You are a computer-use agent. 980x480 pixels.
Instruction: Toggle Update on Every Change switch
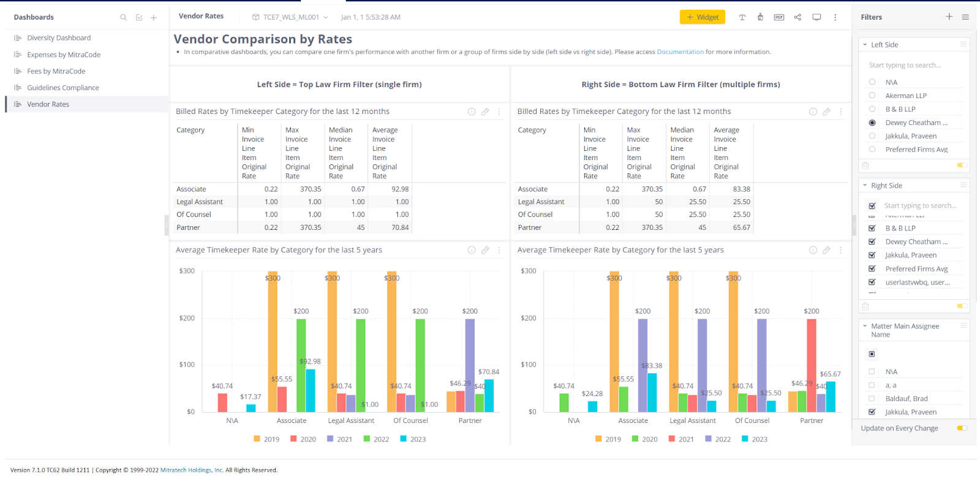coord(962,428)
